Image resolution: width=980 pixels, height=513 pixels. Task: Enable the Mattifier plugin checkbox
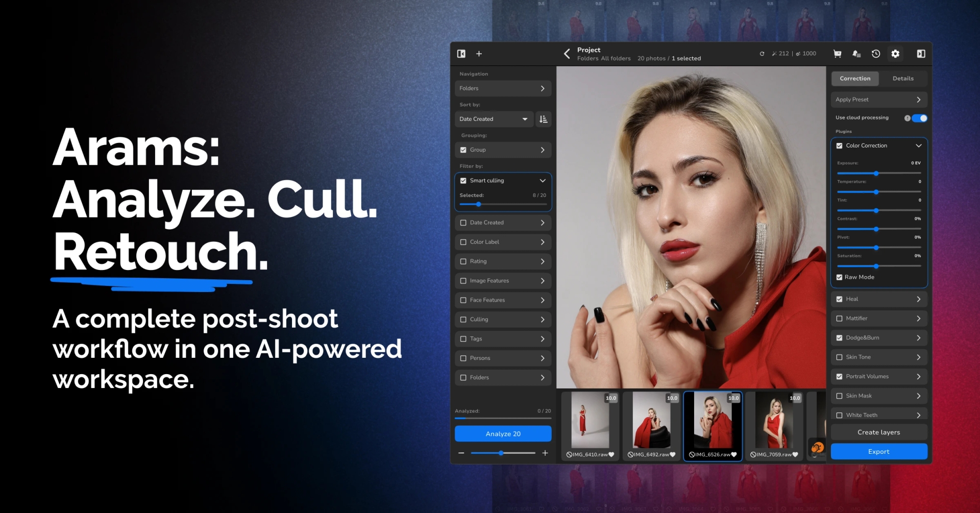839,319
